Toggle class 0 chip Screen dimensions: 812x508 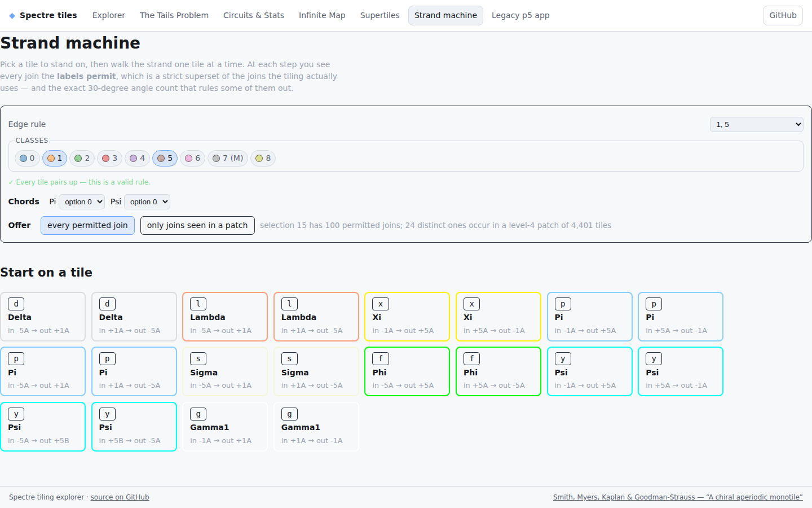tap(27, 158)
